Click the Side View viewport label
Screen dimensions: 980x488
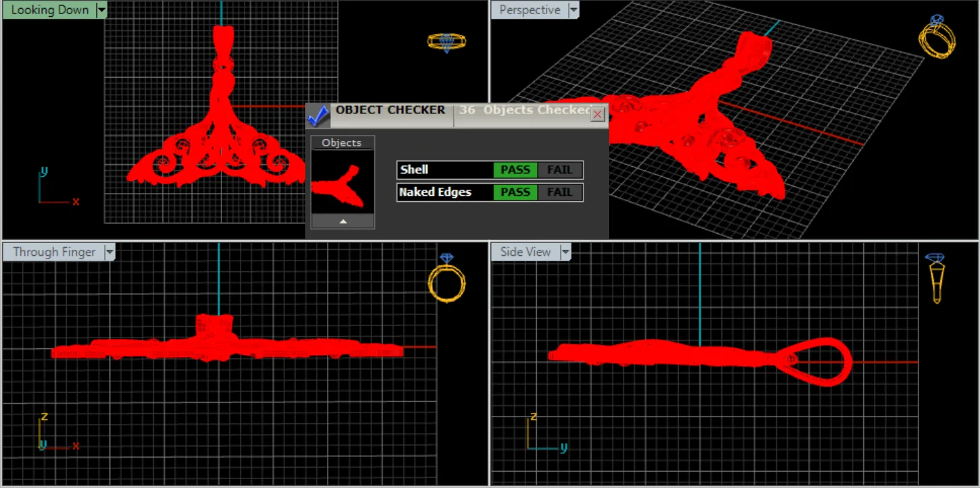coord(525,252)
